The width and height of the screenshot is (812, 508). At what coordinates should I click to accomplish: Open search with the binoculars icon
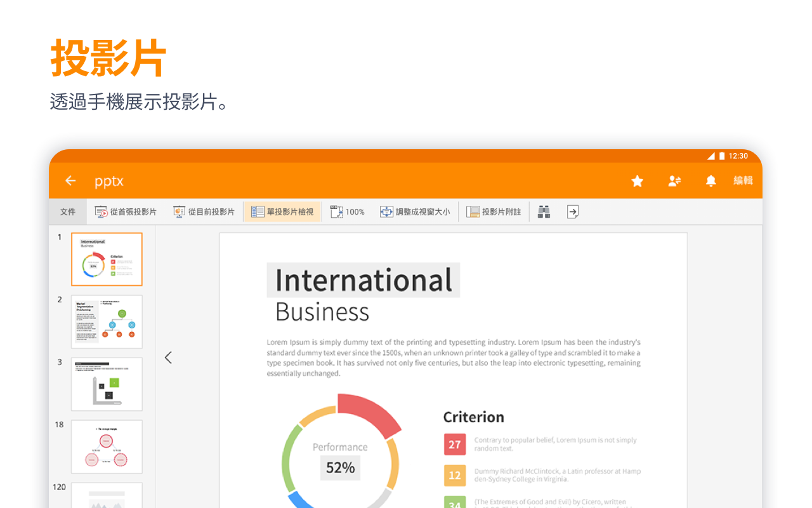pyautogui.click(x=544, y=212)
